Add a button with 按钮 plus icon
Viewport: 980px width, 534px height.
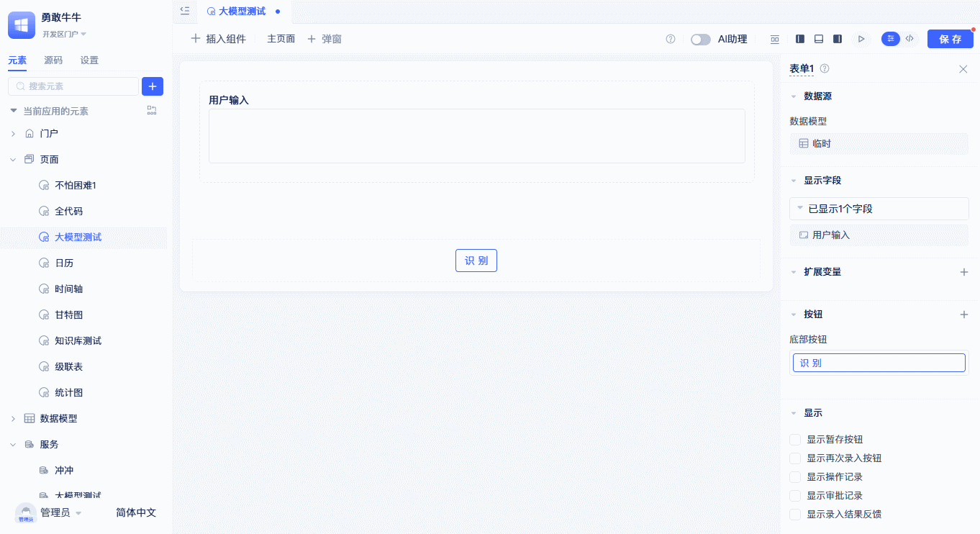click(x=964, y=314)
